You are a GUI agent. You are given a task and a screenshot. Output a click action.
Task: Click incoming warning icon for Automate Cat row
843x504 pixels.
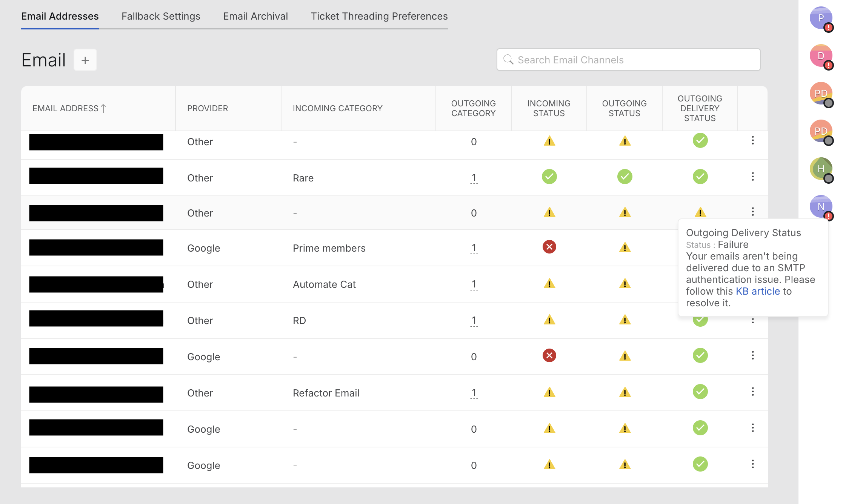549,284
